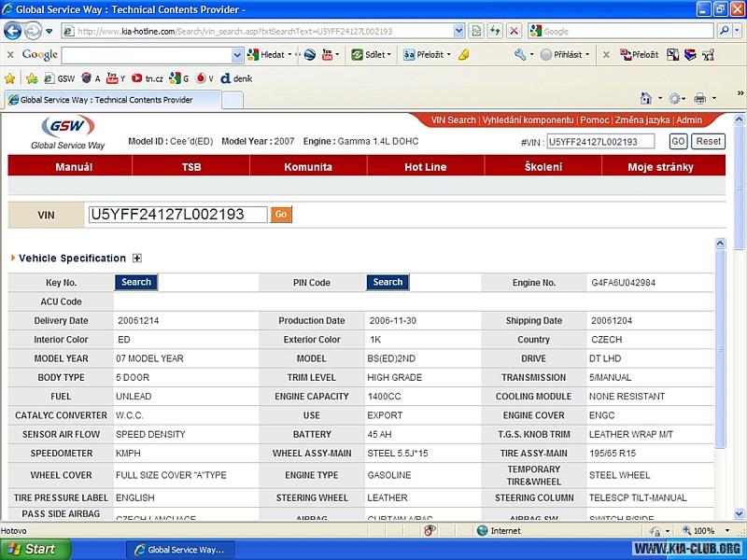Click the Home icon in command bar
This screenshot has width=747, height=560.
coord(646,99)
